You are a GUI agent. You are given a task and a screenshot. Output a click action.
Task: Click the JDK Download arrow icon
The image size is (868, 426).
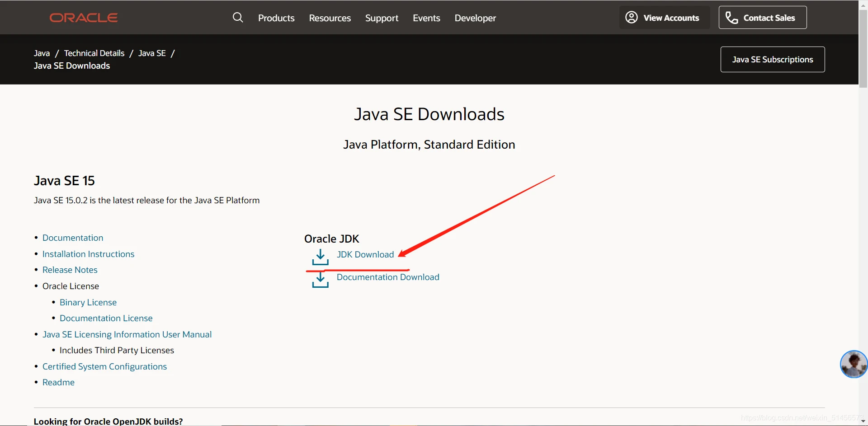click(320, 257)
